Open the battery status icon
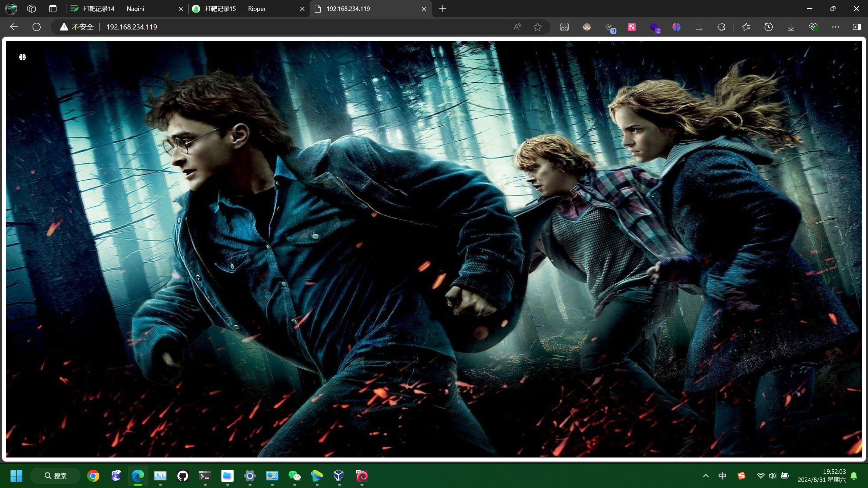The height and width of the screenshot is (488, 868). (x=785, y=476)
